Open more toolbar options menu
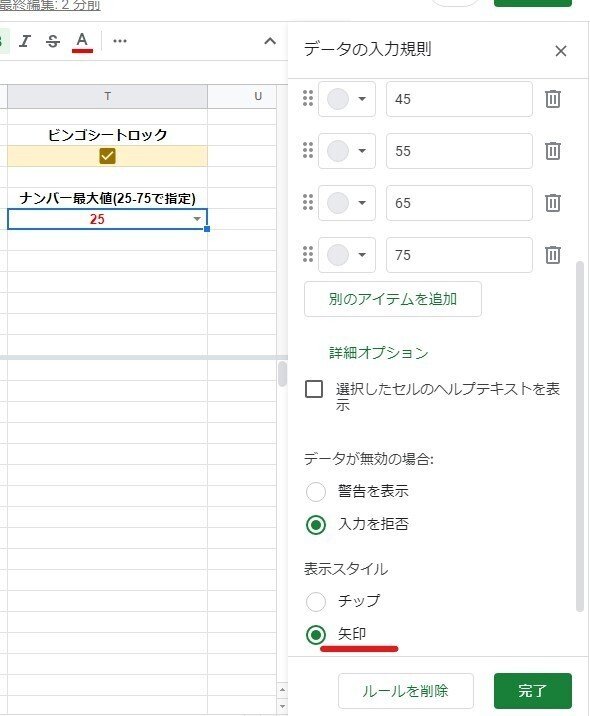The image size is (590, 716). click(120, 41)
